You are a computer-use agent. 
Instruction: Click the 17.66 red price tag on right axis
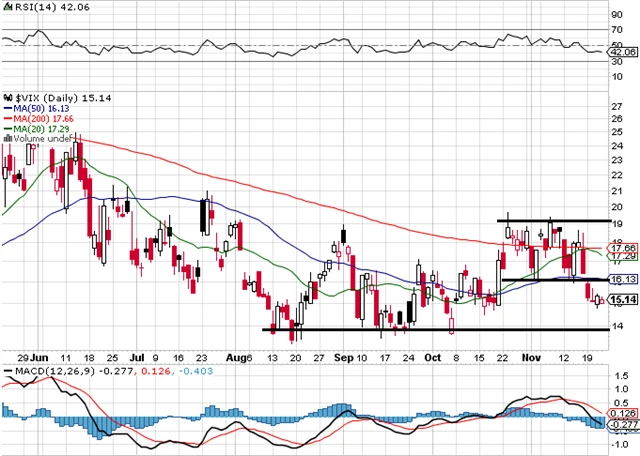tap(624, 247)
